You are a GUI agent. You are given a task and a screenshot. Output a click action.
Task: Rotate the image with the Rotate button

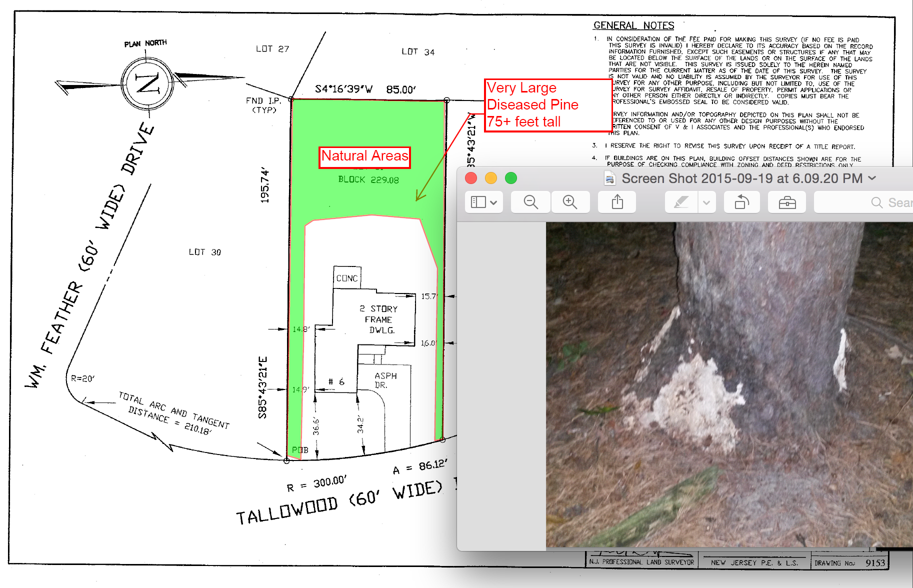pos(741,202)
